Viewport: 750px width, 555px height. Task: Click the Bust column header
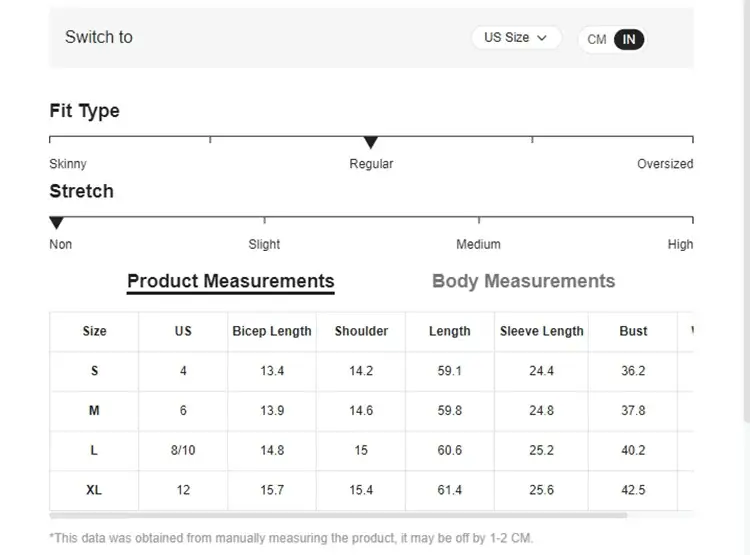click(633, 331)
